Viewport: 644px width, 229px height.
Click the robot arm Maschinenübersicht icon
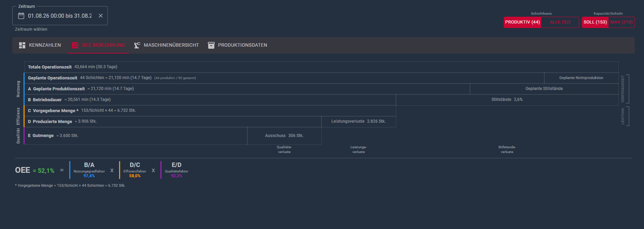click(x=137, y=45)
